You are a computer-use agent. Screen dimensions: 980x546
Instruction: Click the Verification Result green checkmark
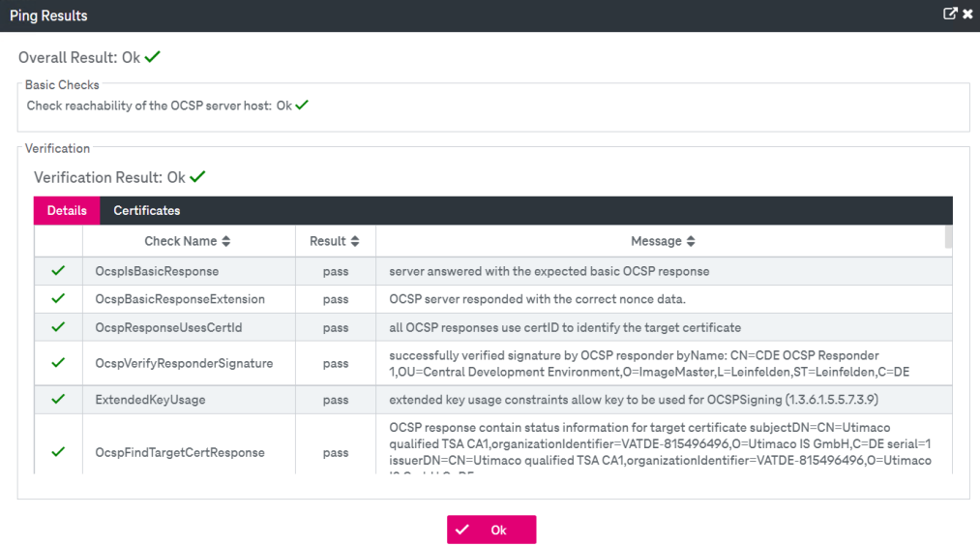click(197, 177)
